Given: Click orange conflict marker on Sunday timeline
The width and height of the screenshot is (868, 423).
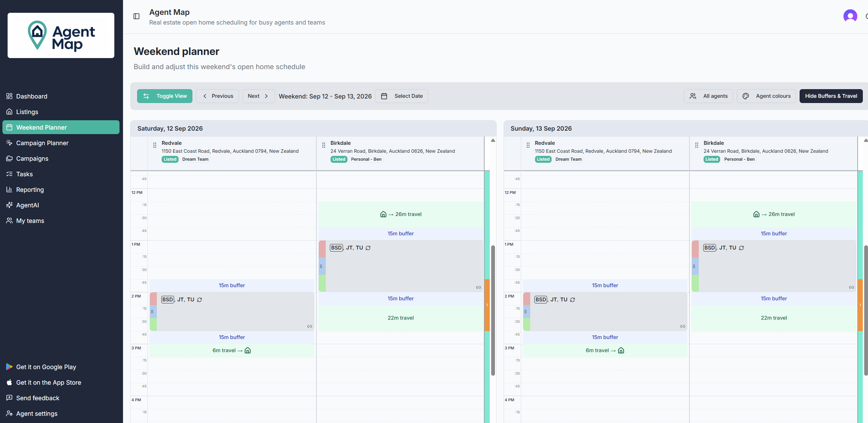Looking at the screenshot, I should (x=860, y=305).
